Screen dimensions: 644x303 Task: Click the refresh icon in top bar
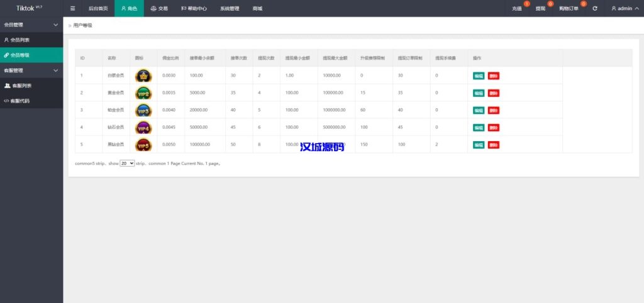click(x=595, y=9)
